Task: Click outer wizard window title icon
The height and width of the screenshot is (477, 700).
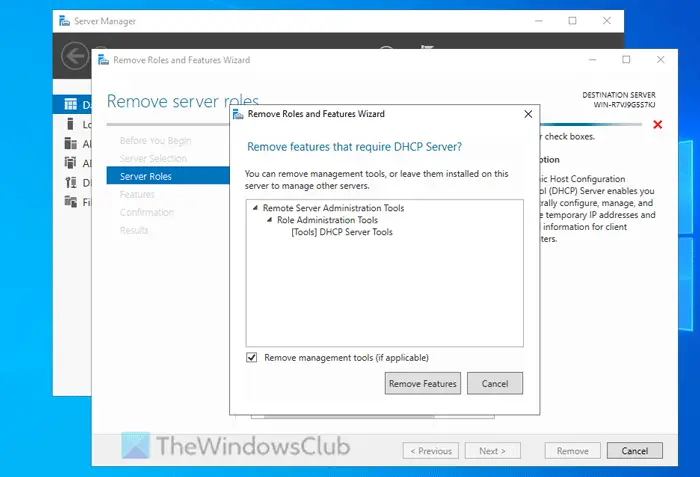Action: coord(104,60)
